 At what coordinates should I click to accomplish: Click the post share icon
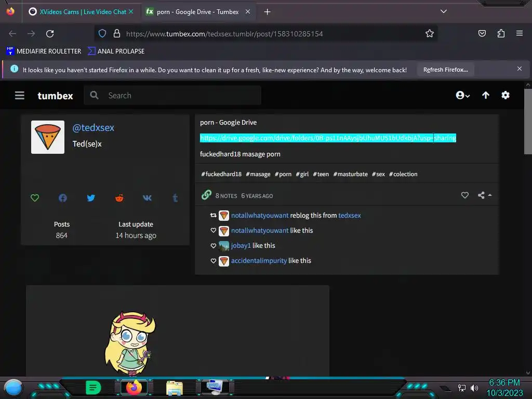[481, 195]
